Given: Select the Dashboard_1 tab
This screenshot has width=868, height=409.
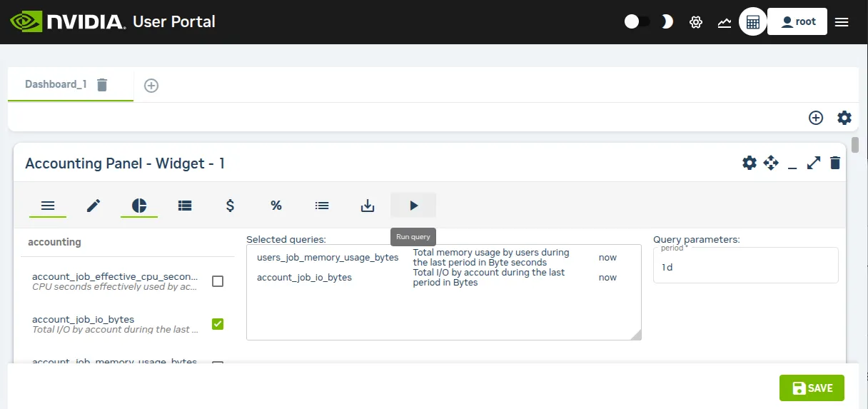Looking at the screenshot, I should point(56,84).
